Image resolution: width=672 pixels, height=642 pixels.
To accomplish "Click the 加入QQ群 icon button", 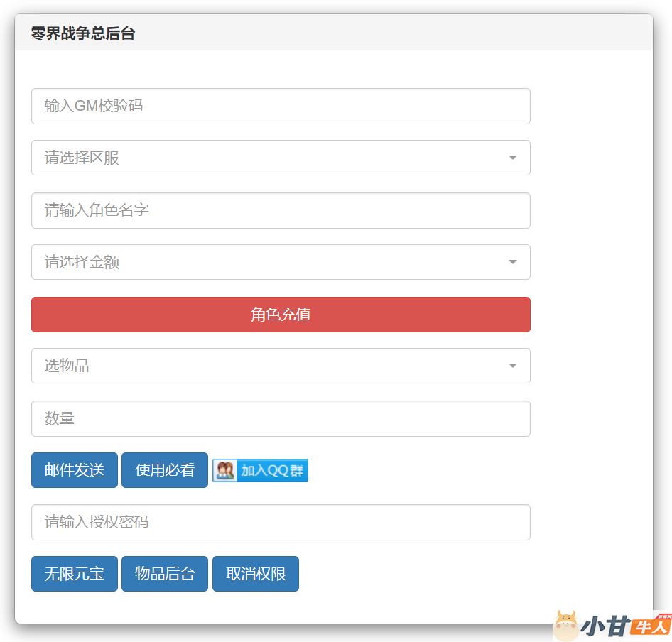I will tap(260, 470).
